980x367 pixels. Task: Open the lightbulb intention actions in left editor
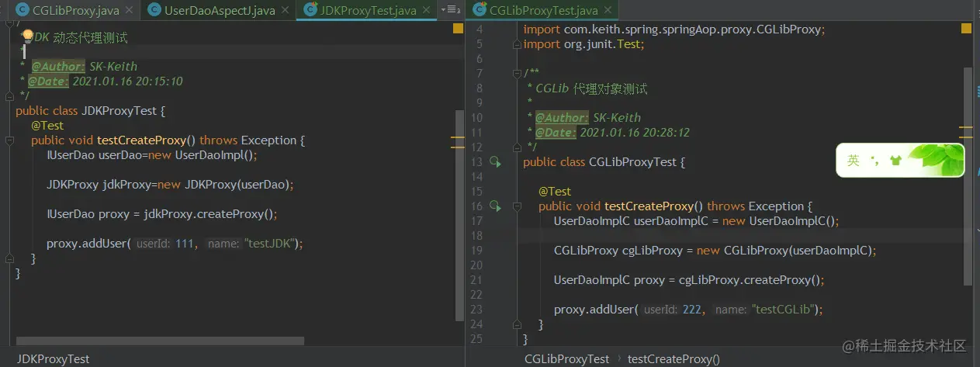click(x=27, y=36)
